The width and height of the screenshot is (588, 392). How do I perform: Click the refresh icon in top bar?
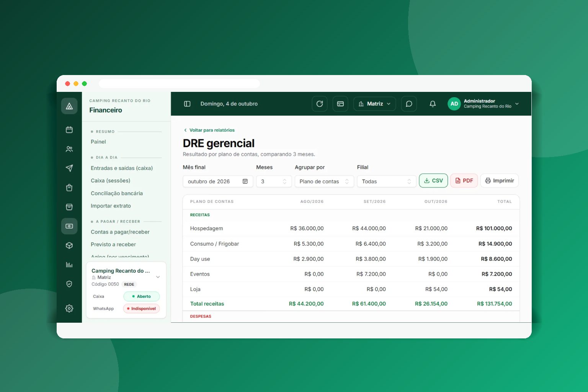(x=320, y=104)
